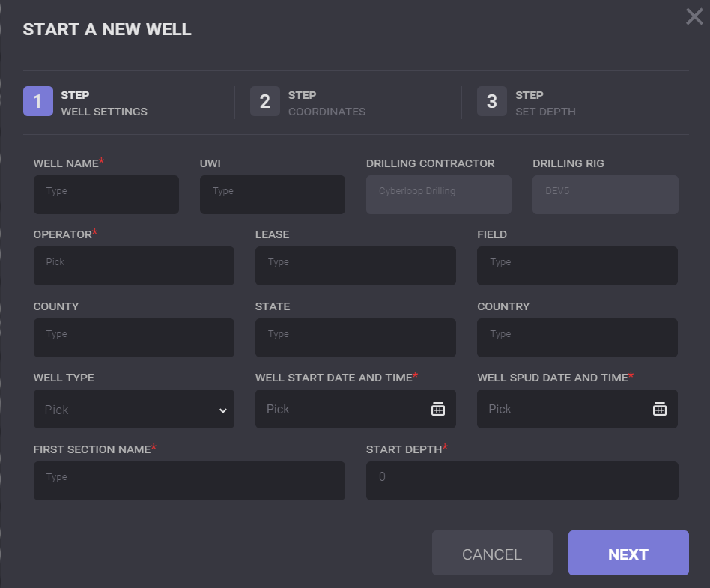Click into the UWI text field

(x=273, y=195)
